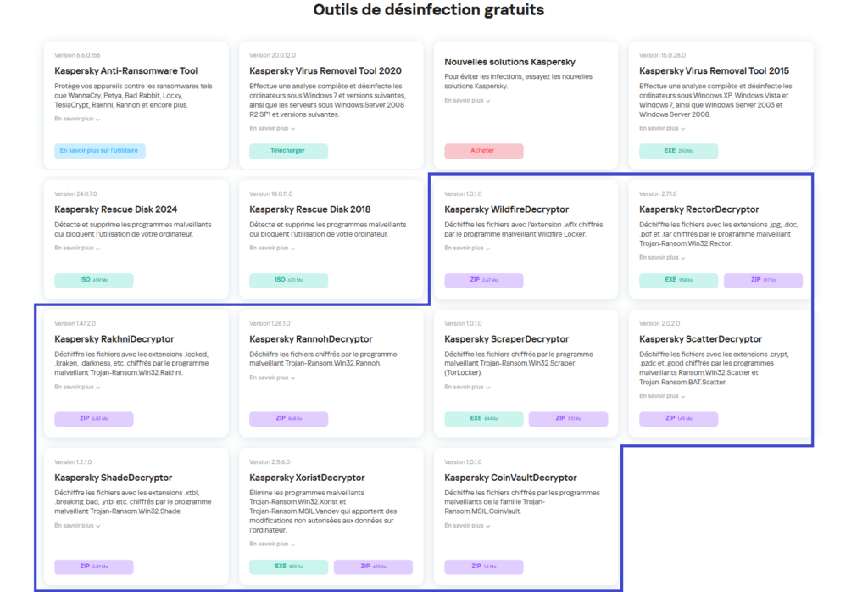868x592 pixels.
Task: Expand 'En savoir plus' under Kaspersky XoristDecryptor
Action: point(272,544)
